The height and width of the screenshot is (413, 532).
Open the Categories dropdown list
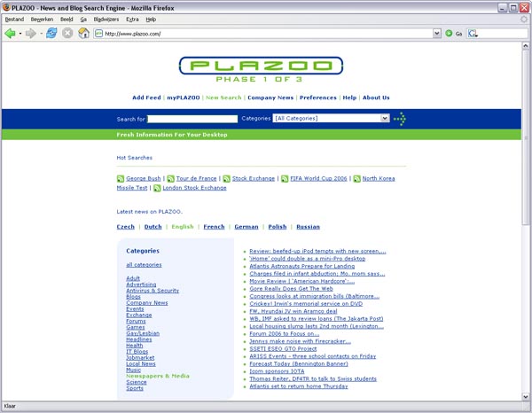385,118
